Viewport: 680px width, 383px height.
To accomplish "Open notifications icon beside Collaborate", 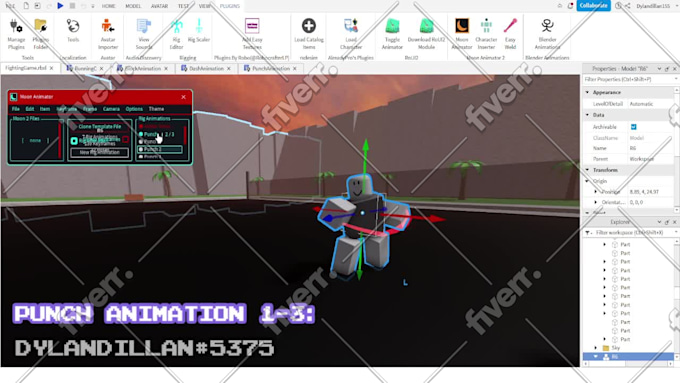I will [570, 6].
